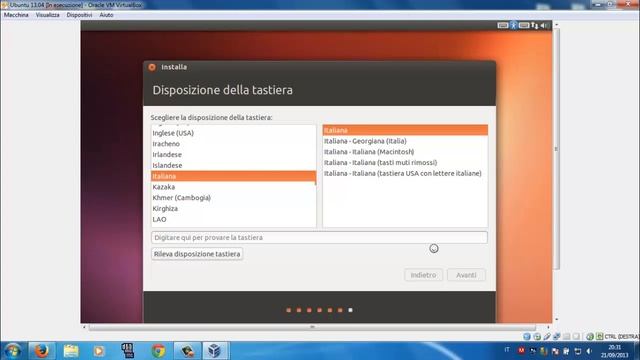Select Khmer (Cambogia) layout
This screenshot has height=360, width=640.
(x=233, y=198)
